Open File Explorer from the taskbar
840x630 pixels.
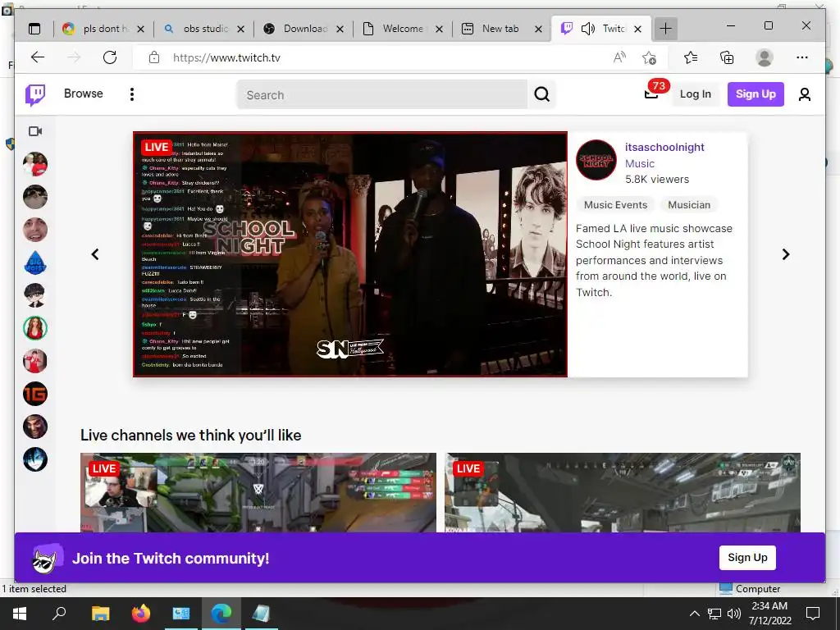click(x=100, y=614)
